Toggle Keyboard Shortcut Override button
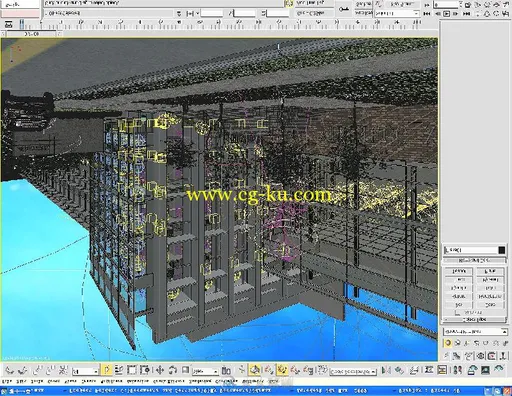512x396 pixels. [x=255, y=370]
